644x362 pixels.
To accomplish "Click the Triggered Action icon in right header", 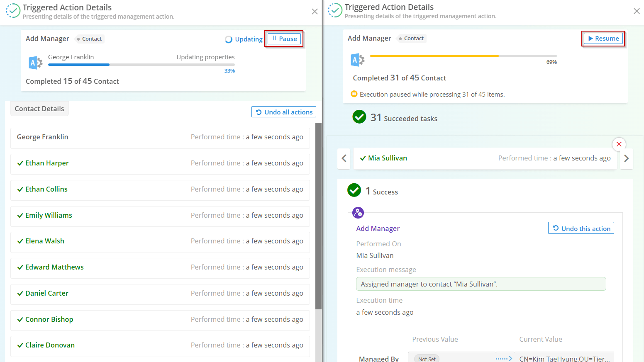I will coord(335,10).
